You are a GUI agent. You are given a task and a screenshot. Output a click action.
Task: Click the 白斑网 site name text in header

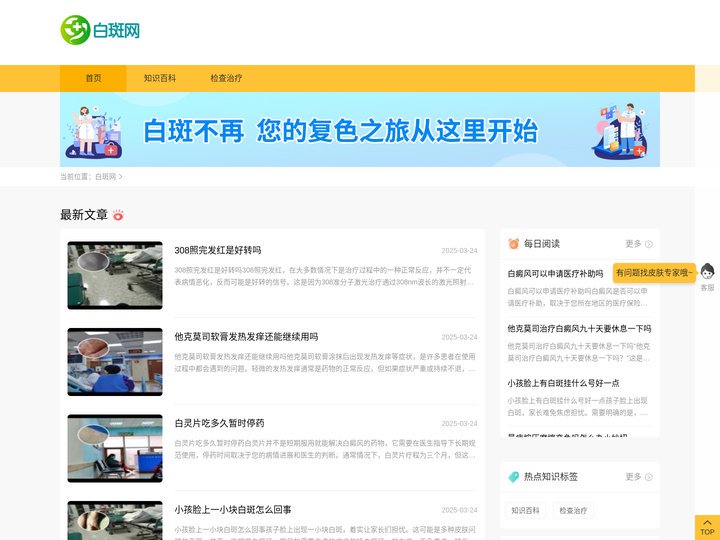tap(116, 31)
